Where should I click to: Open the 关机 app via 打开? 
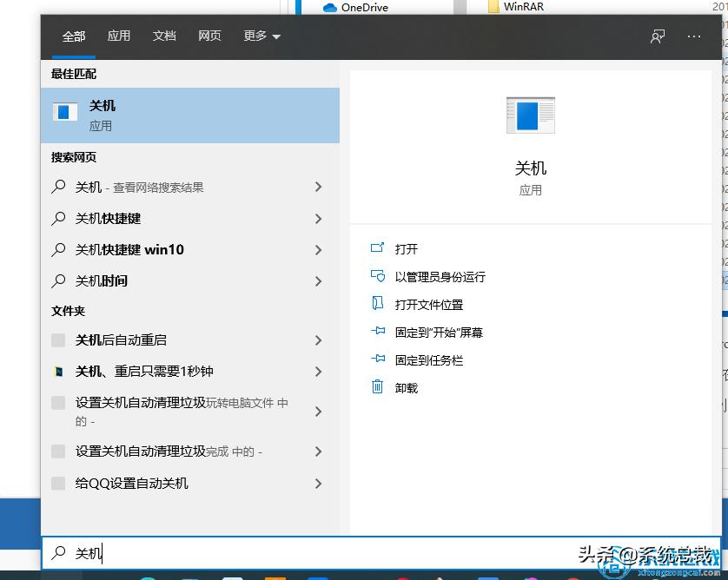409,248
